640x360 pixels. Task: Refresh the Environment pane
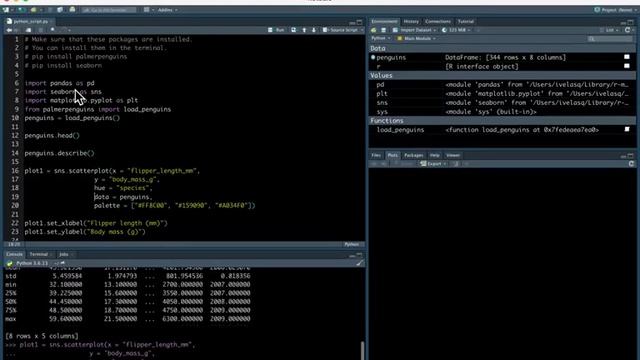tap(628, 30)
